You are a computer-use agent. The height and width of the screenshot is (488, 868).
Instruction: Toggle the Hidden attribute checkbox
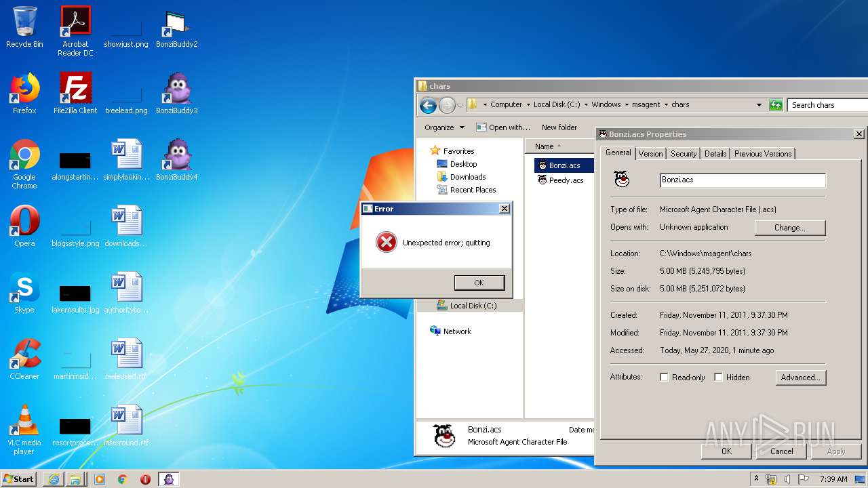(x=718, y=378)
